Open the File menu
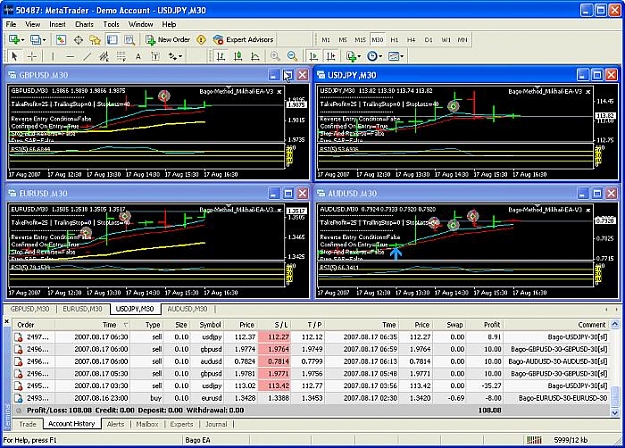 pos(11,24)
